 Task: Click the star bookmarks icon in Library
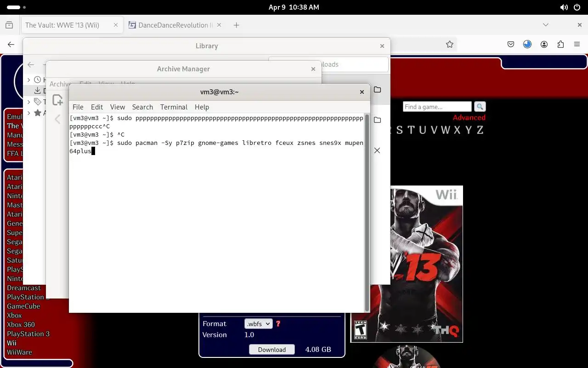click(38, 113)
